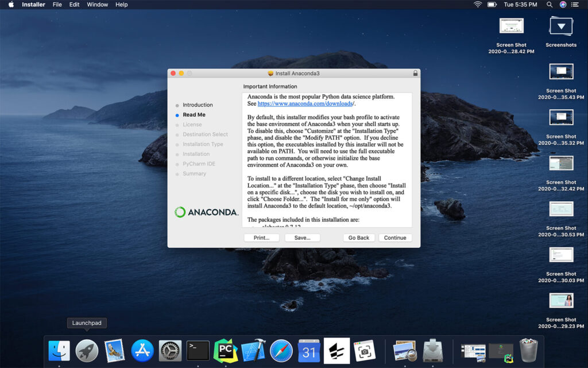Open PyCharm from the dock
588x368 pixels.
click(x=225, y=351)
